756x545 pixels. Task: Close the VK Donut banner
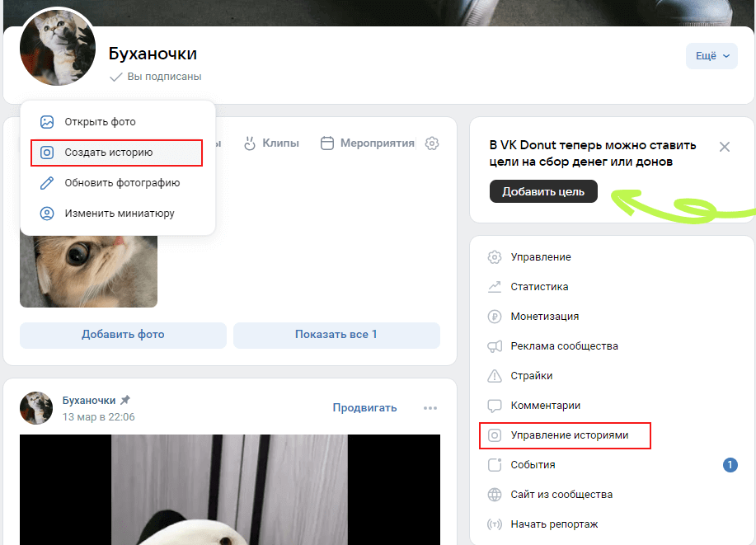click(724, 147)
